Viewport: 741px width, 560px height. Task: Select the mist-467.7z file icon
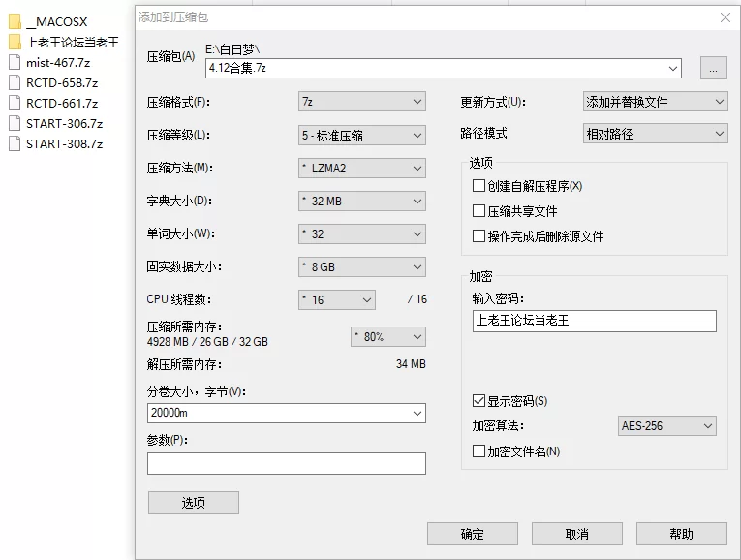(15, 63)
